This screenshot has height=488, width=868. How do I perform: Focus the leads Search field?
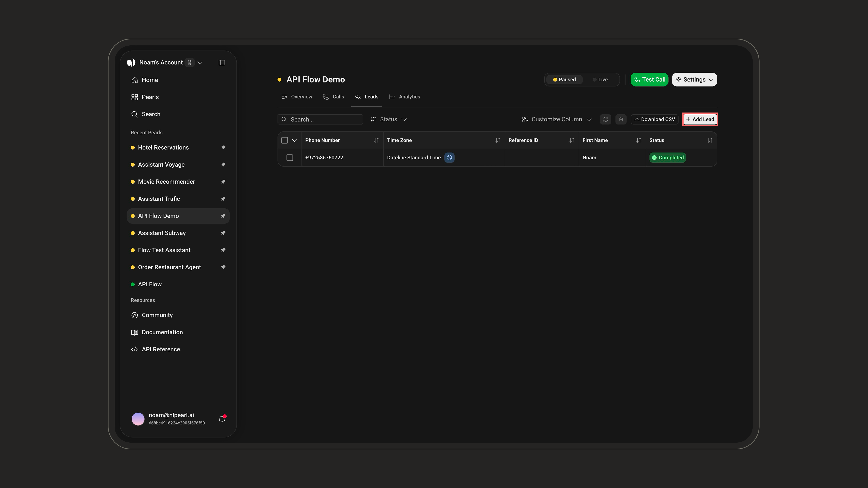point(320,119)
